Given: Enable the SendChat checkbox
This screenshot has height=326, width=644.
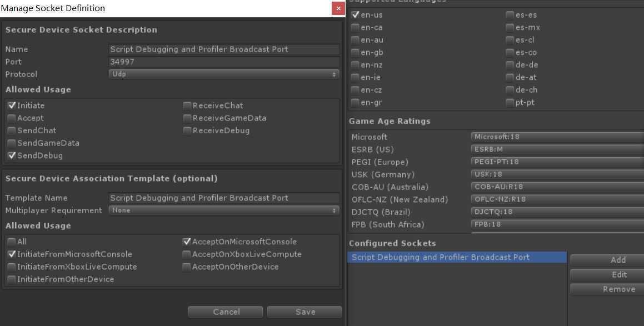Looking at the screenshot, I should point(12,131).
